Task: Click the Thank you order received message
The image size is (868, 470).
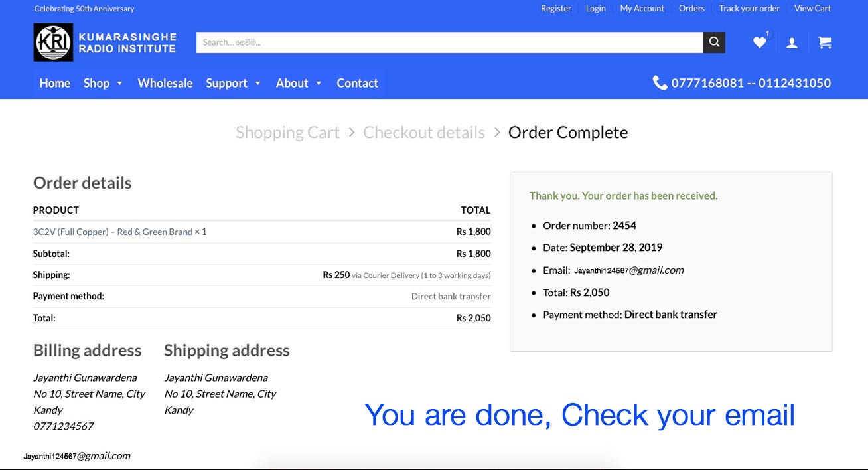Action: (x=623, y=196)
